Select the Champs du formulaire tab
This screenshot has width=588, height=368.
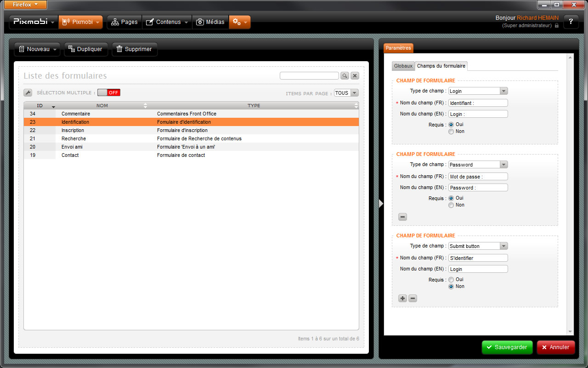pos(441,66)
